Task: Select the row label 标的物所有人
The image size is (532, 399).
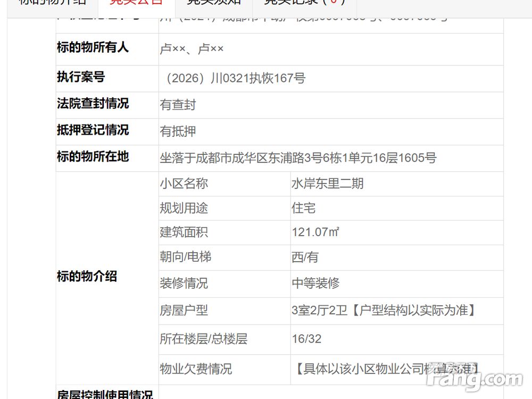Action: 93,47
